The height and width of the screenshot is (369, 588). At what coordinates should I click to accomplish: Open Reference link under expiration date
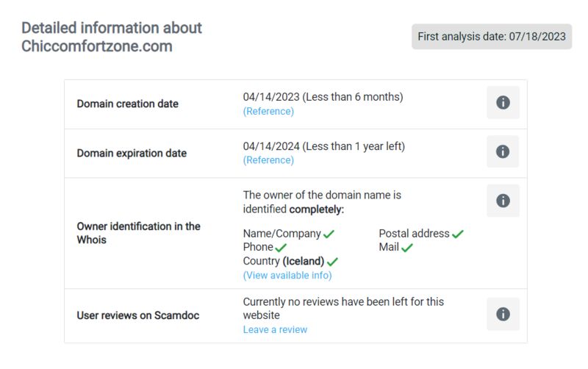click(268, 160)
